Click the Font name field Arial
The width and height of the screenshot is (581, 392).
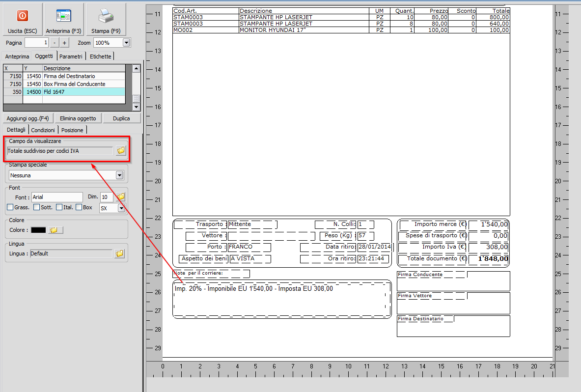pos(57,197)
